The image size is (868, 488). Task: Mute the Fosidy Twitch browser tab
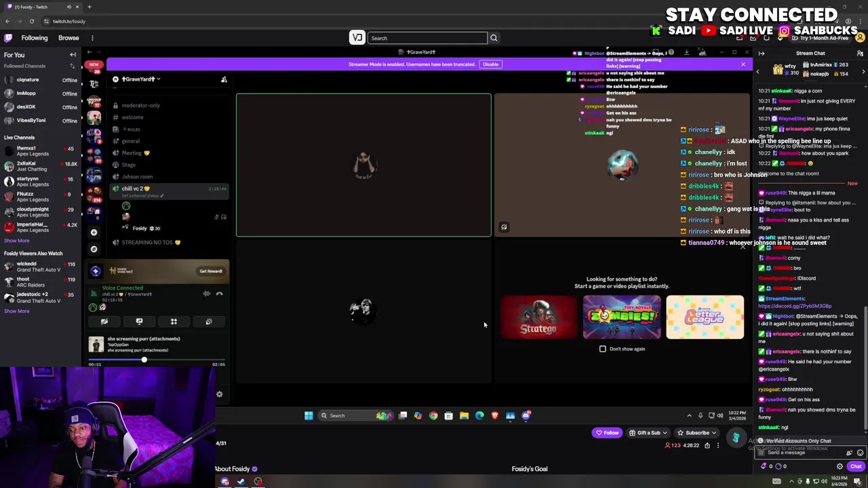(x=68, y=7)
